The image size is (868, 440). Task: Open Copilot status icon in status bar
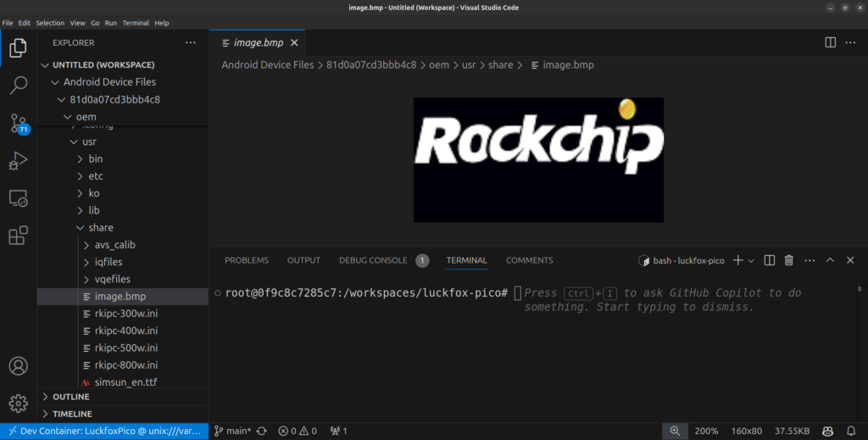point(827,431)
